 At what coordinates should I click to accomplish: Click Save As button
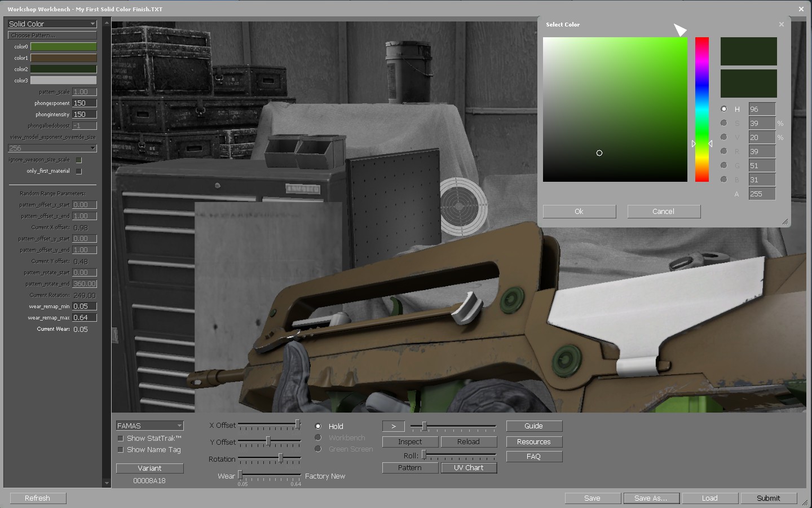pos(651,498)
